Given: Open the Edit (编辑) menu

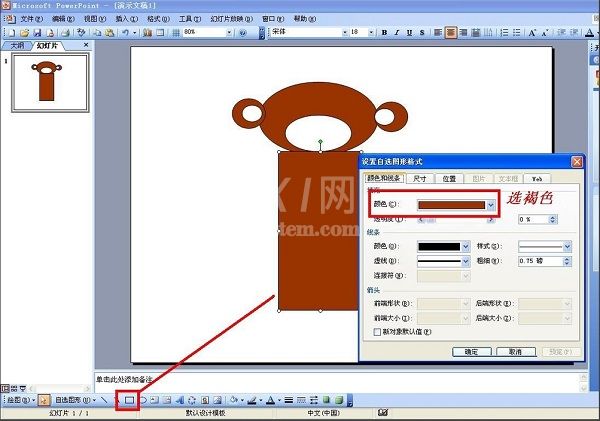Looking at the screenshot, I should coord(63,19).
